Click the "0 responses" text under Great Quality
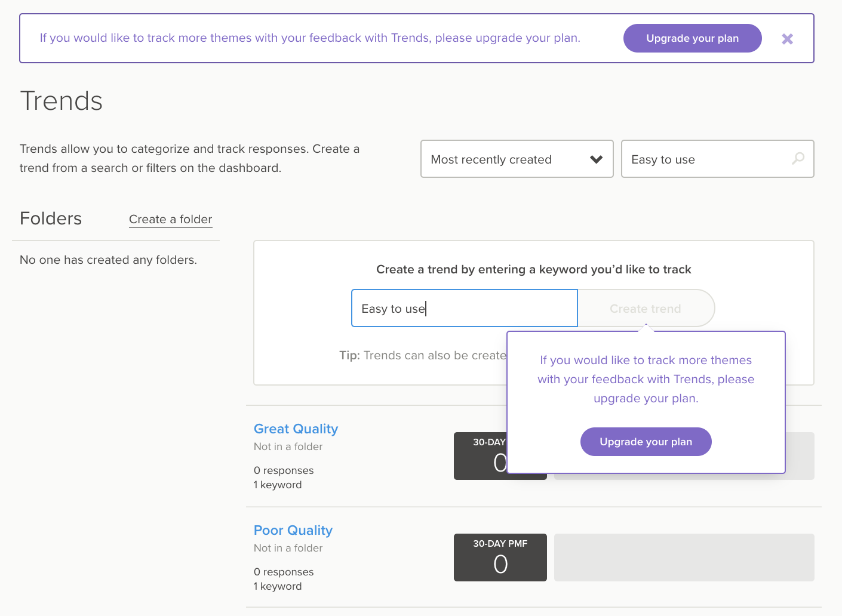Image resolution: width=842 pixels, height=616 pixels. point(284,470)
